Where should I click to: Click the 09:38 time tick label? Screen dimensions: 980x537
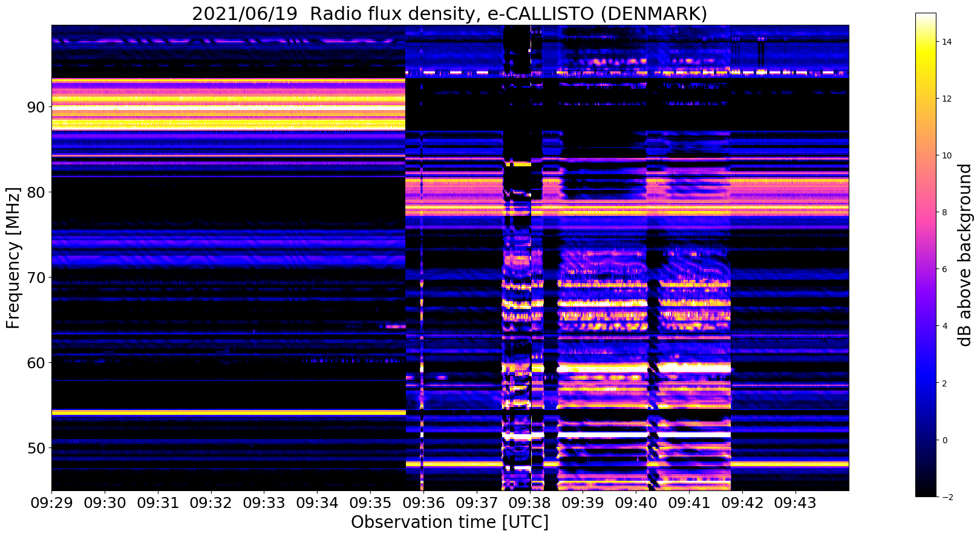[531, 503]
